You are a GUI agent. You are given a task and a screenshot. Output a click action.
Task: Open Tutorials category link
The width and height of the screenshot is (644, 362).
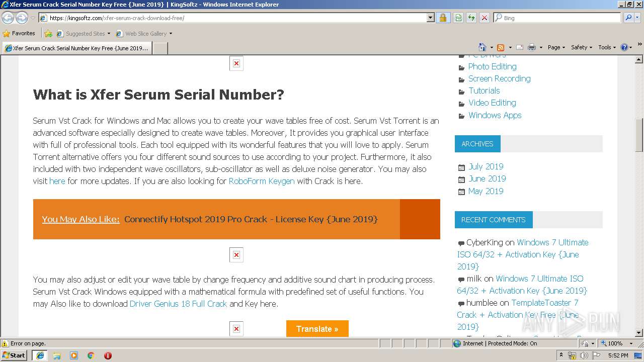[484, 90]
